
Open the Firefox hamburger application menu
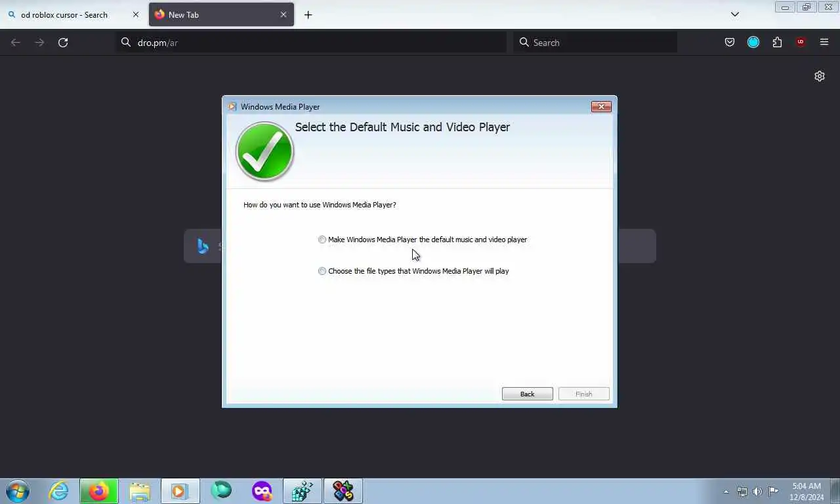tap(824, 42)
